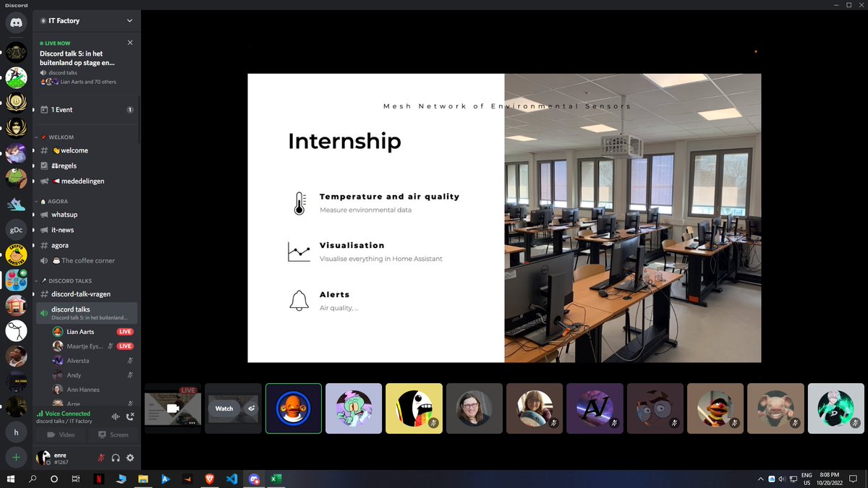The image size is (868, 488).
Task: Open the server with the letter h icon
Action: click(16, 432)
